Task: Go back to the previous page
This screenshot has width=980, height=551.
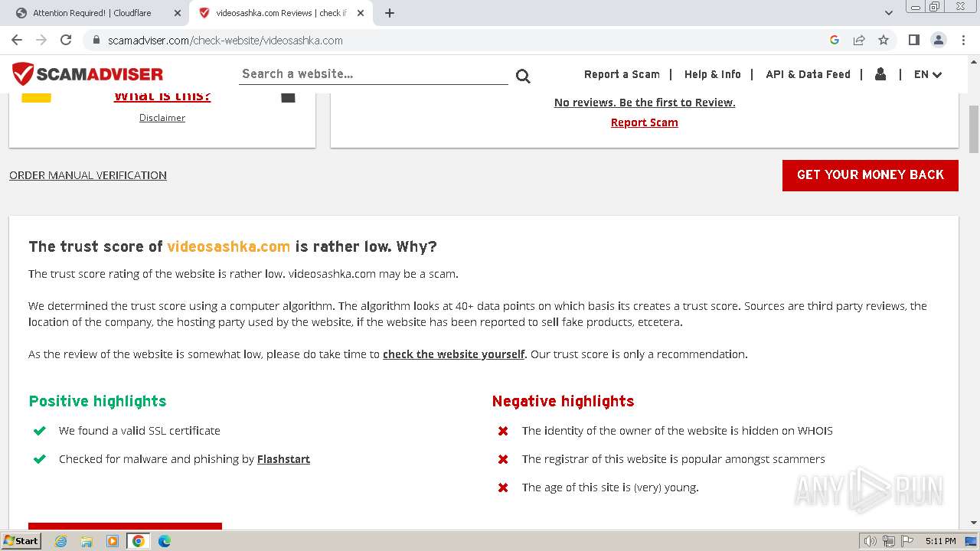Action: pyautogui.click(x=17, y=40)
